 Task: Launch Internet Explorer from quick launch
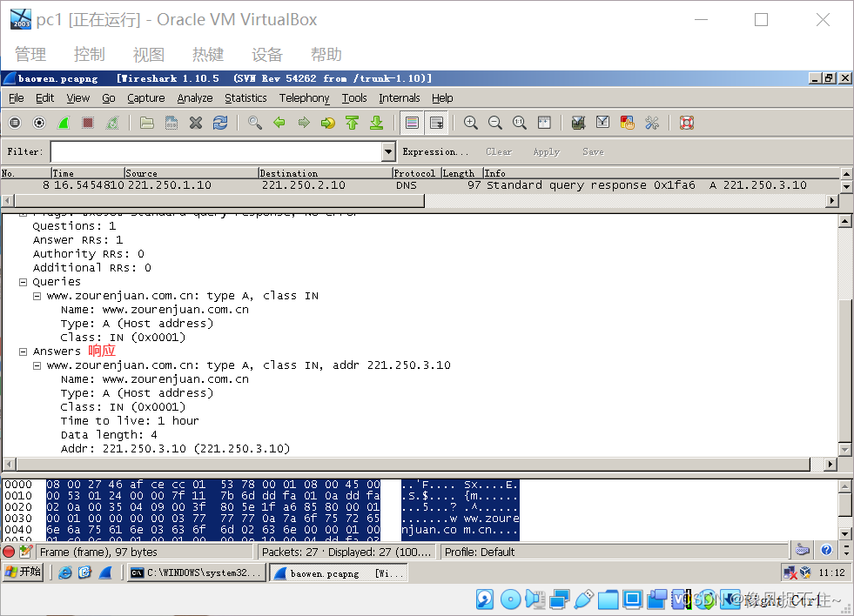point(64,572)
